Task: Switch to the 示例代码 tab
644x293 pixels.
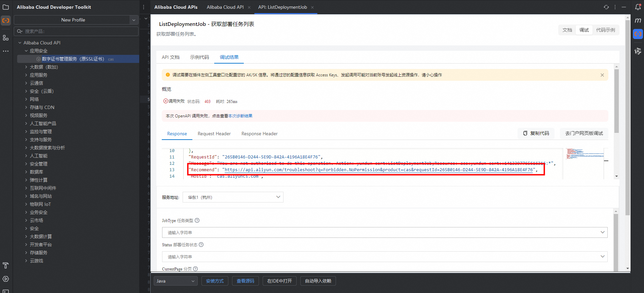Action: click(x=199, y=57)
